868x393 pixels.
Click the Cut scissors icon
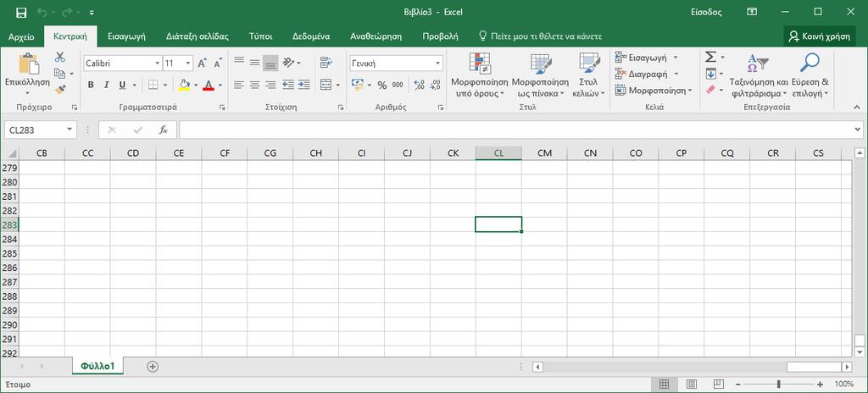point(60,57)
